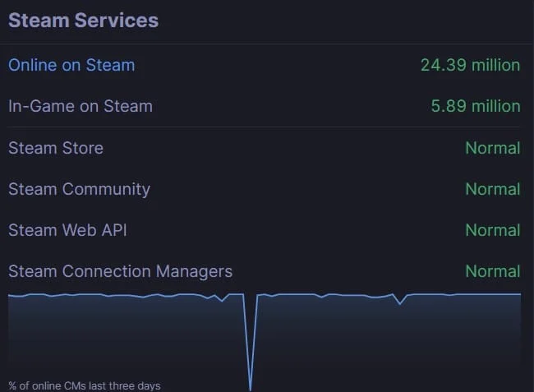Click the Steam Web API Normal status
This screenshot has width=534, height=392.
[492, 230]
